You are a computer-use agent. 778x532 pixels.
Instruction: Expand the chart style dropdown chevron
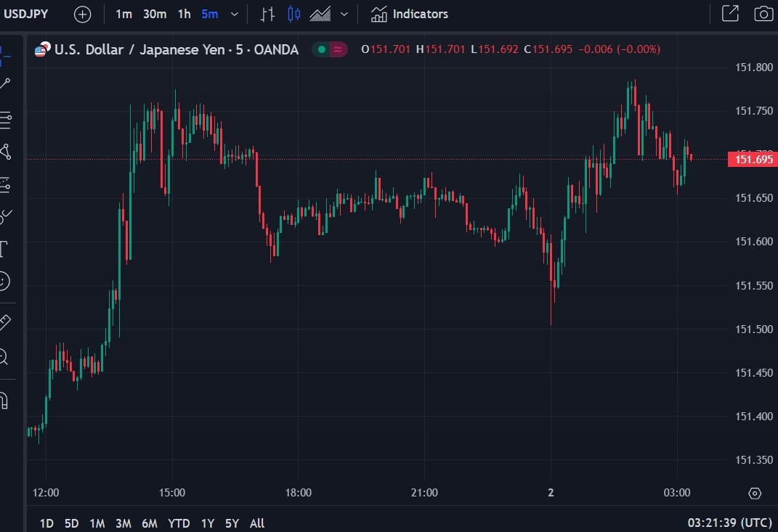tap(344, 15)
